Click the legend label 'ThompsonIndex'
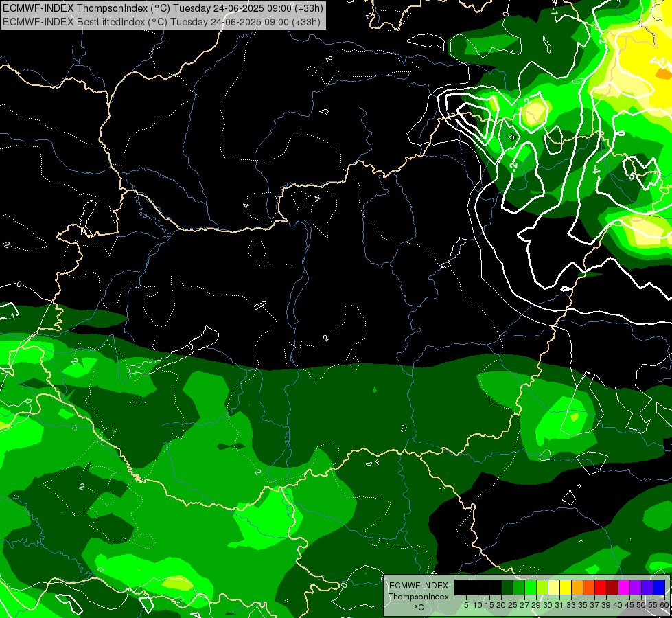 [419, 597]
